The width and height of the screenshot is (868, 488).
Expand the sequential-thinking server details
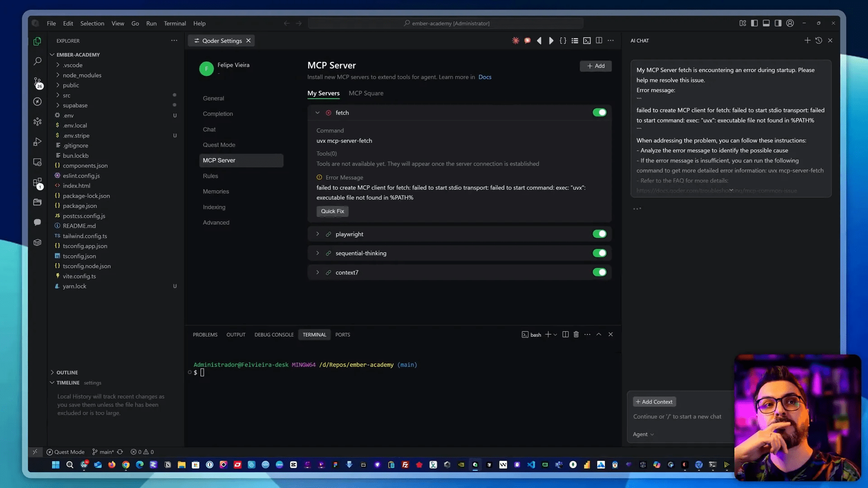pyautogui.click(x=317, y=253)
